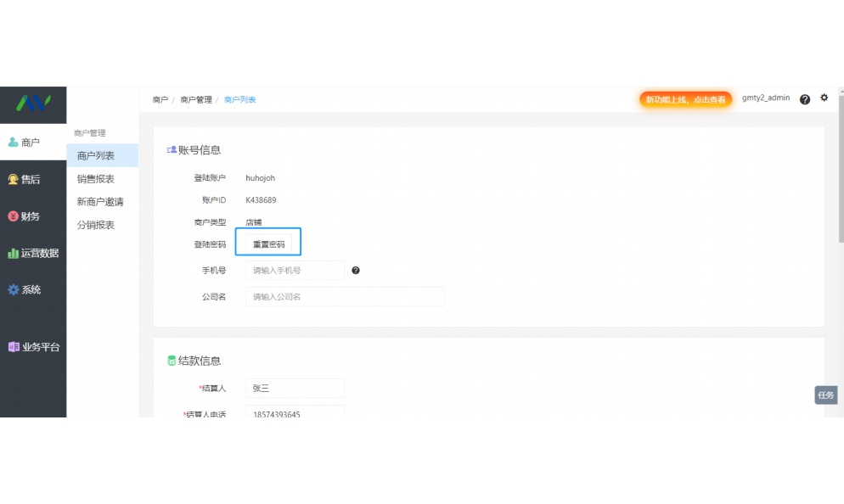Click the 结款信息 section header icon
This screenshot has height=504, width=844.
[169, 360]
